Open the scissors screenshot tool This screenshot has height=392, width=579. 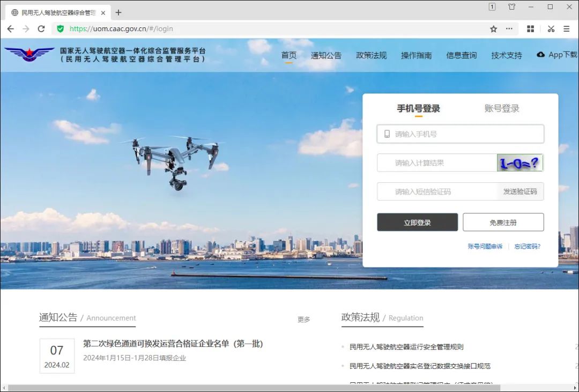[551, 29]
